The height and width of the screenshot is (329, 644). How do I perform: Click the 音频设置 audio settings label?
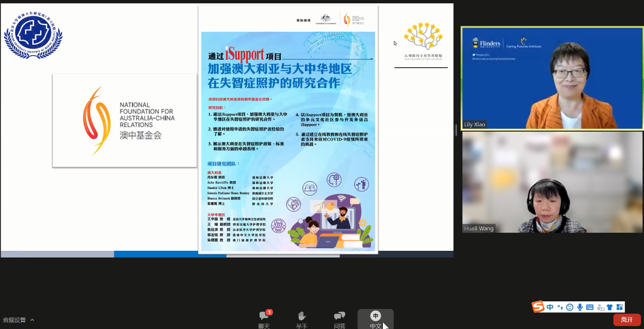pyautogui.click(x=14, y=320)
